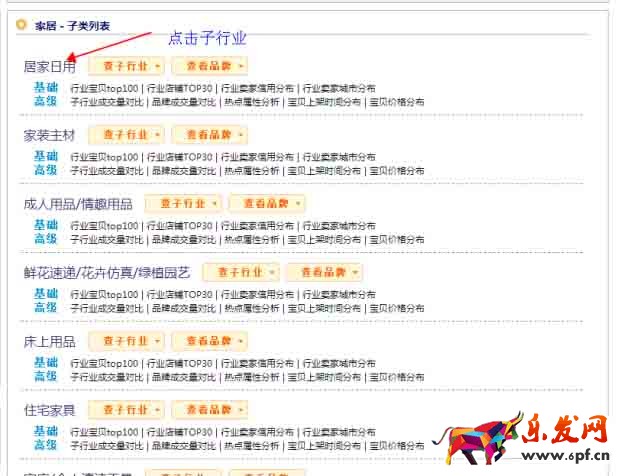Click 子行业成交量对比 under 床上用品
This screenshot has width=620, height=476.
click(x=107, y=377)
